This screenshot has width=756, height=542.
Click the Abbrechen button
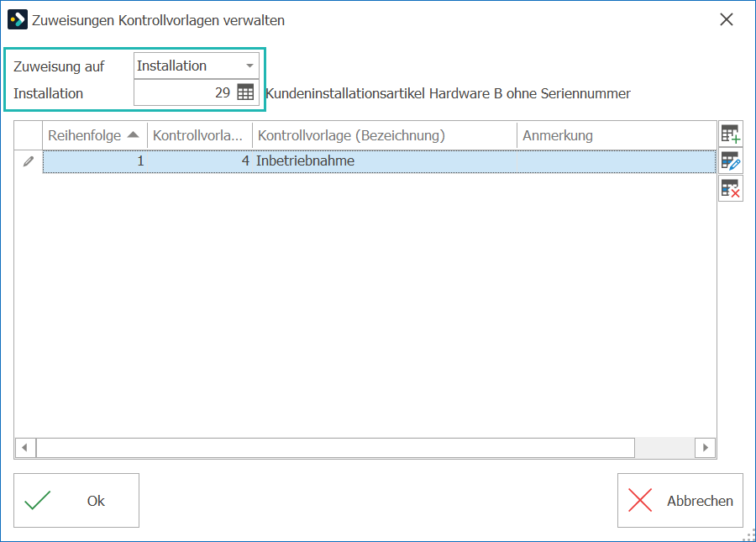(680, 501)
